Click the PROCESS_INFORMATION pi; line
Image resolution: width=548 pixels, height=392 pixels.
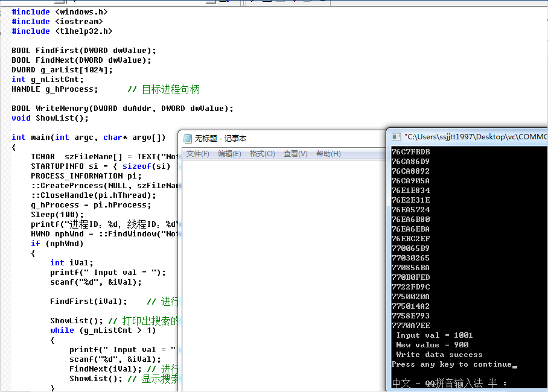click(x=86, y=176)
